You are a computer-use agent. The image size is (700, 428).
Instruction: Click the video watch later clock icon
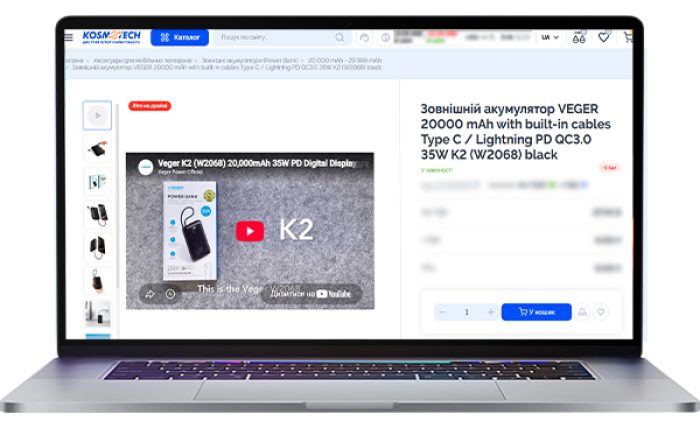(x=171, y=294)
